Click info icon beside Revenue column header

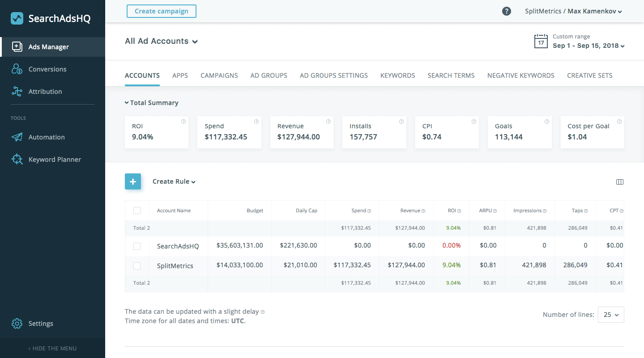click(423, 211)
